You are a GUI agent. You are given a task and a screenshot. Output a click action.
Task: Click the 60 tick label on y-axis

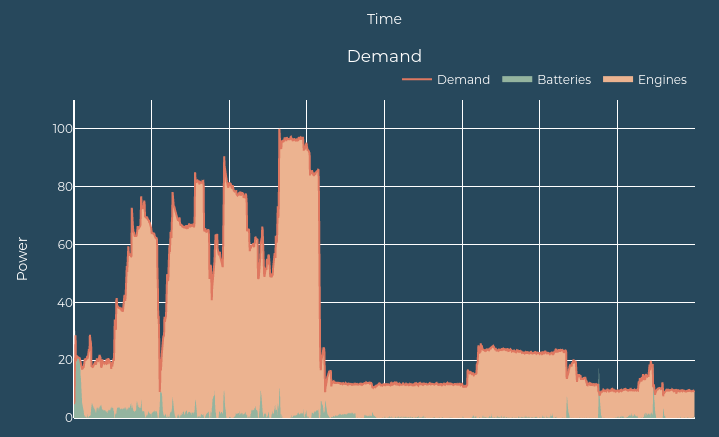[63, 245]
